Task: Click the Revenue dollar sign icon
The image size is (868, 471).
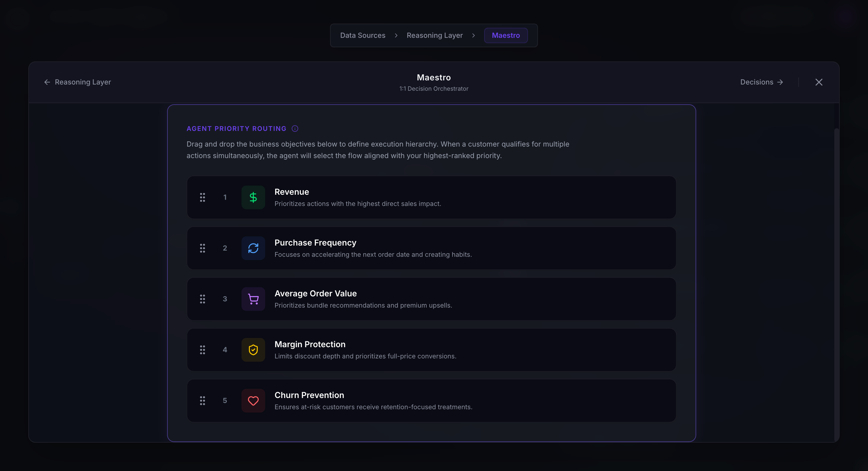Action: 253,197
